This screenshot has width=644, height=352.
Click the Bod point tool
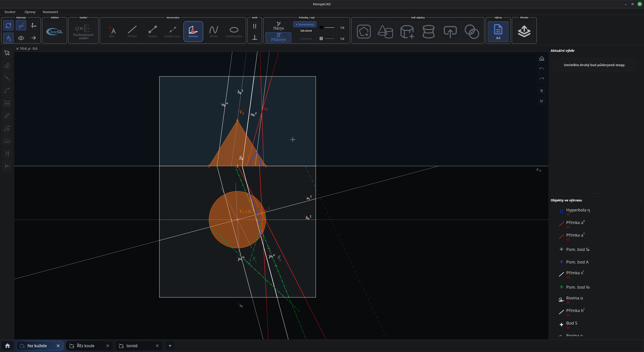pos(112,32)
